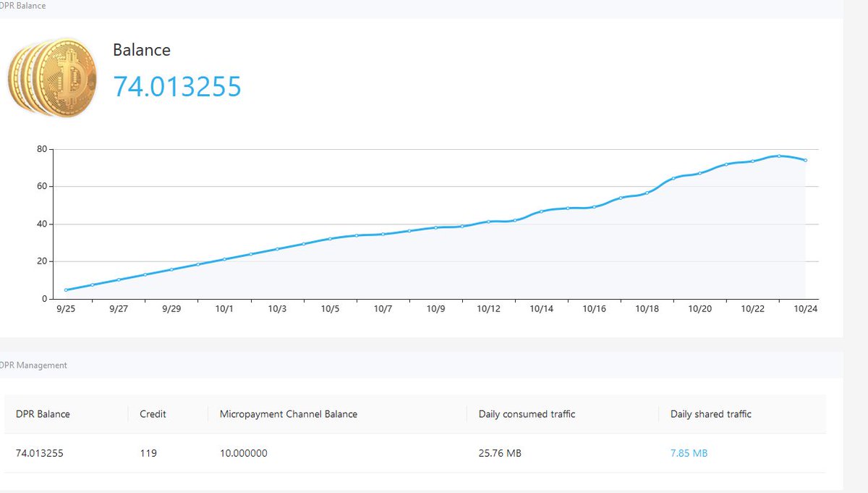The image size is (868, 493).
Task: Click the 'Balance' heading text
Action: (x=142, y=50)
